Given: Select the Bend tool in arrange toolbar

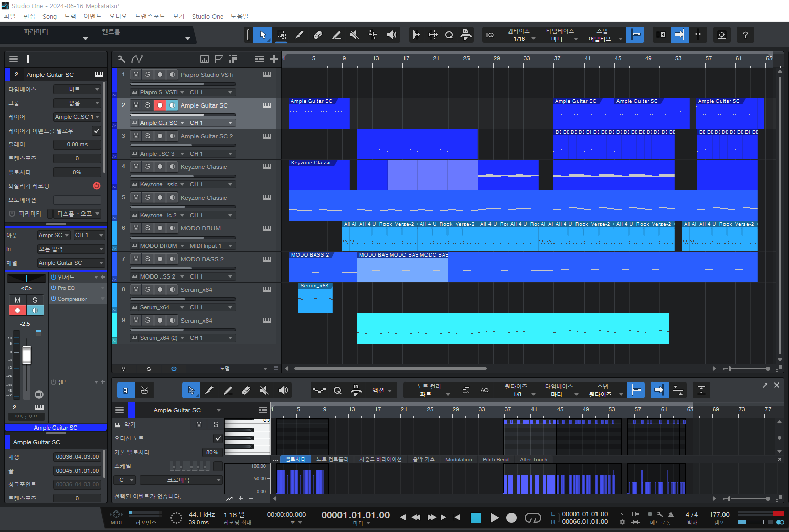Looking at the screenshot, I should tap(373, 35).
